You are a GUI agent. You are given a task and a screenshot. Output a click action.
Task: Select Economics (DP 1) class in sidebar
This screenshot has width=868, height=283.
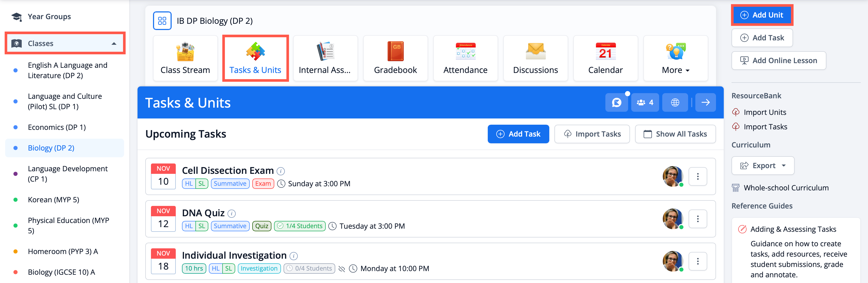click(57, 127)
